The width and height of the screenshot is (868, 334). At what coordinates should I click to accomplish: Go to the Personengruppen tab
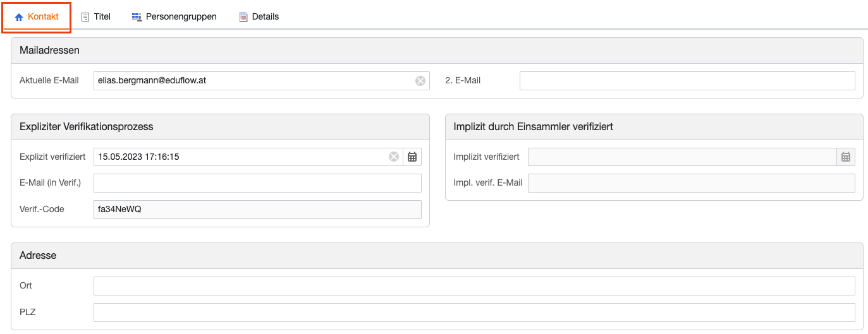(x=174, y=17)
